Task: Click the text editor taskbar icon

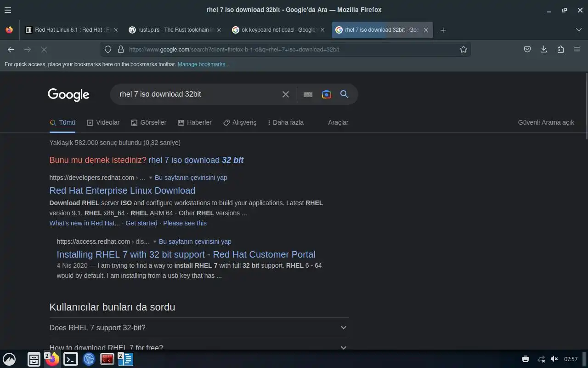Action: click(x=126, y=359)
